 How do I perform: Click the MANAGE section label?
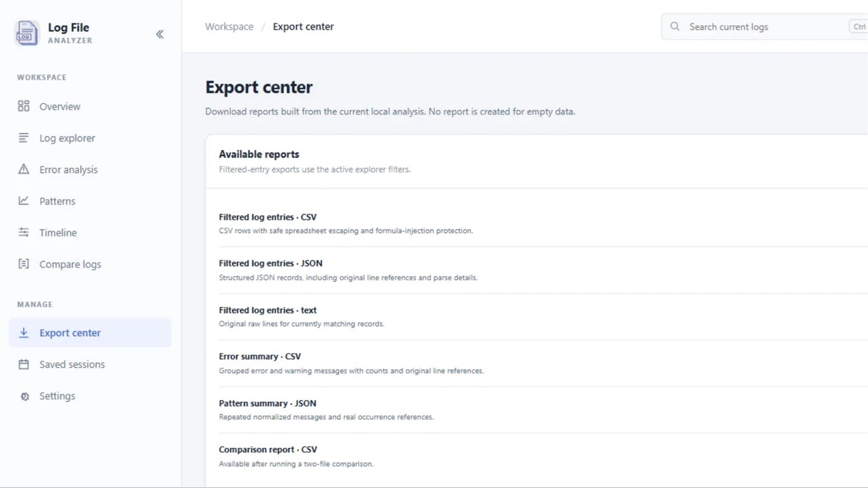click(x=35, y=304)
